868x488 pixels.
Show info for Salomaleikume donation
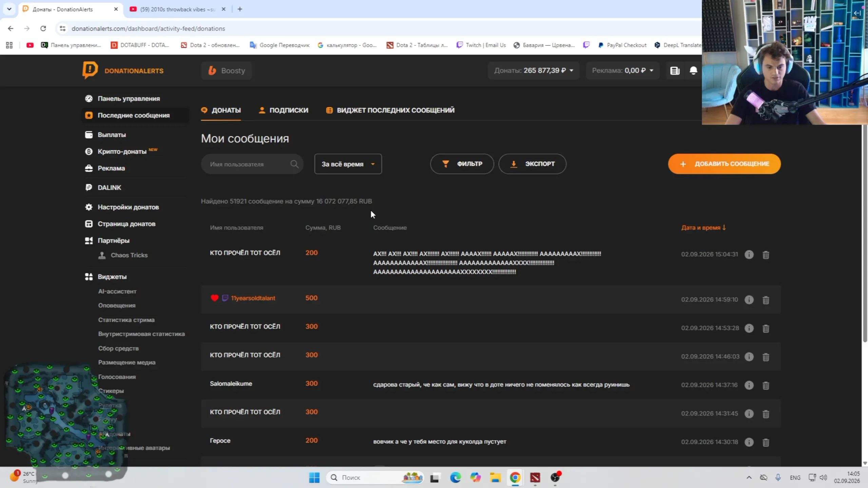[x=749, y=385]
